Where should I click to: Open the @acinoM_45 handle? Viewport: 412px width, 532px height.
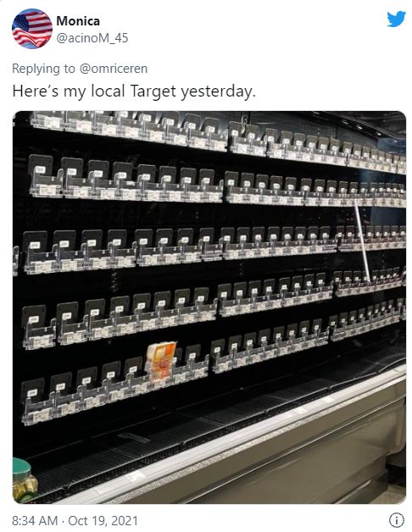pyautogui.click(x=92, y=38)
